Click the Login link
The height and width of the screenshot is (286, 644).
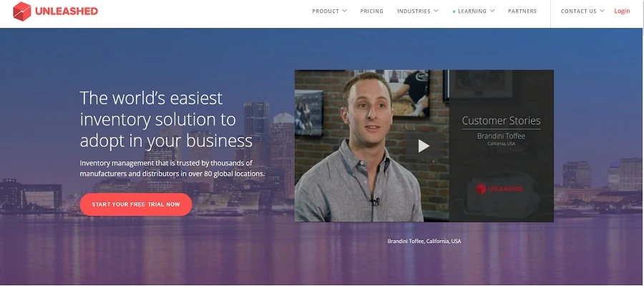click(622, 11)
